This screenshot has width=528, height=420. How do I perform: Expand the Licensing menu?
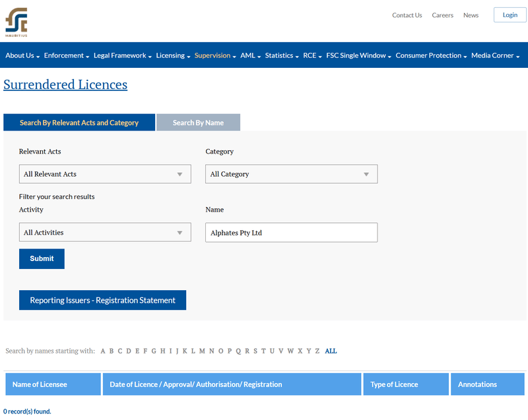173,55
